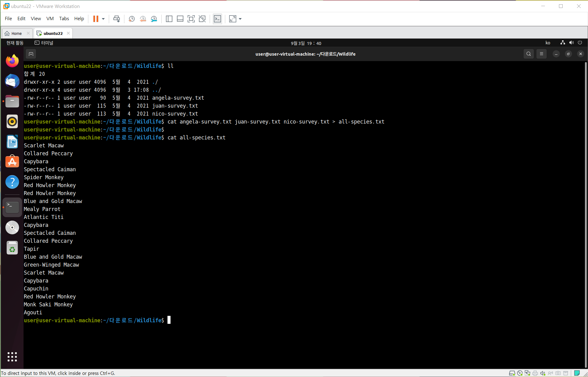Enter full screen mode icon
Image resolution: width=588 pixels, height=377 pixels.
pyautogui.click(x=191, y=19)
